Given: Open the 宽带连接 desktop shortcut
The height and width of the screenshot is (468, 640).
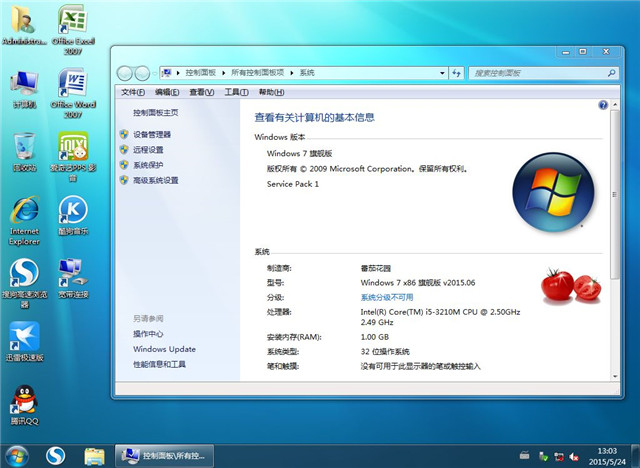Looking at the screenshot, I should (73, 278).
